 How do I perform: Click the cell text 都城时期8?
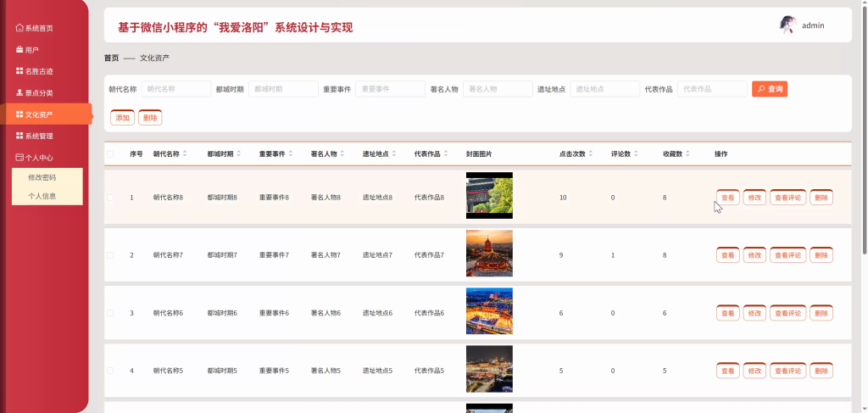point(222,197)
